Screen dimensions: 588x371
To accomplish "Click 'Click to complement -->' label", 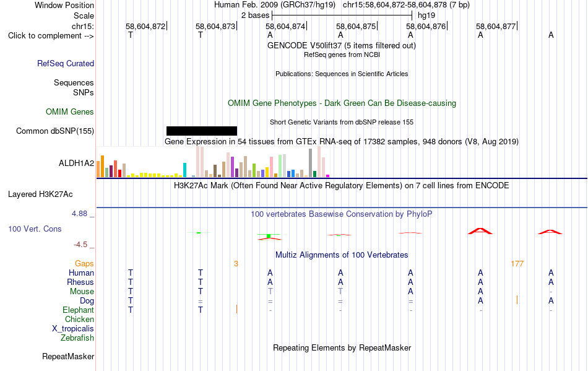I will [51, 36].
